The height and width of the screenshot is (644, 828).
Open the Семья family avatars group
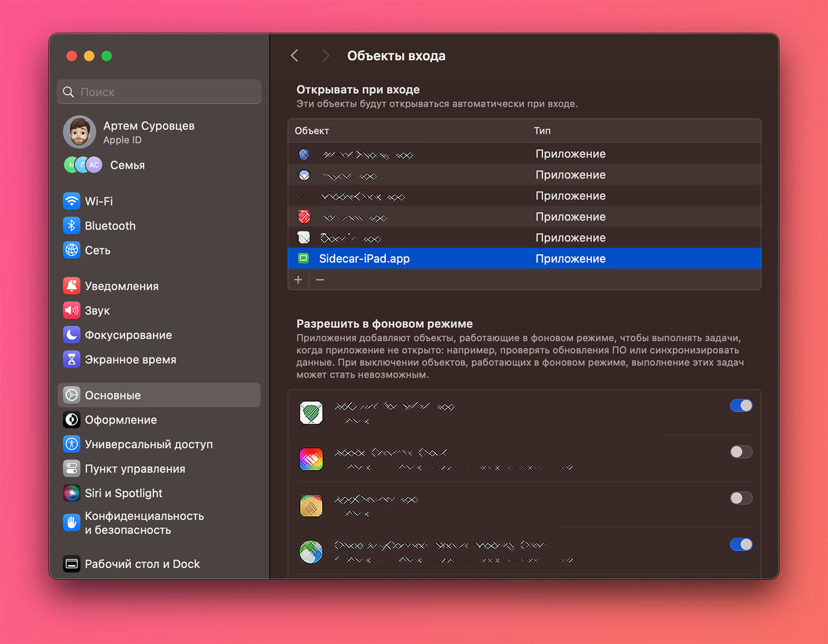(83, 165)
